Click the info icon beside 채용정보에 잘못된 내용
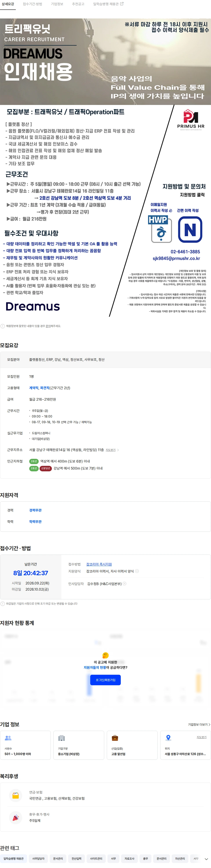211x868 pixels. [3, 326]
